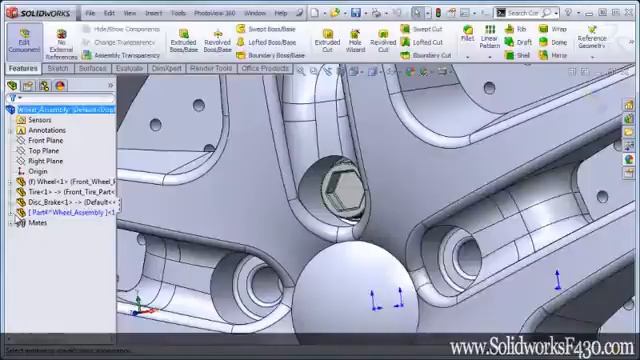The image size is (640, 360).
Task: Open Reference Geometry dropdown arrow
Action: point(592,57)
